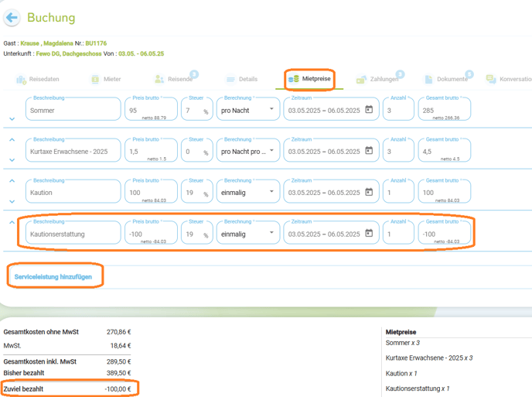The height and width of the screenshot is (397, 532).
Task: Edit Preis brutto 95 field
Action: point(151,109)
